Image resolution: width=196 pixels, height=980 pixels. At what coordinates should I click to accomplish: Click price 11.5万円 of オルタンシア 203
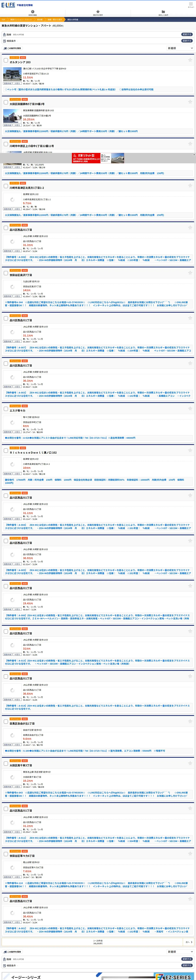coord(28,78)
